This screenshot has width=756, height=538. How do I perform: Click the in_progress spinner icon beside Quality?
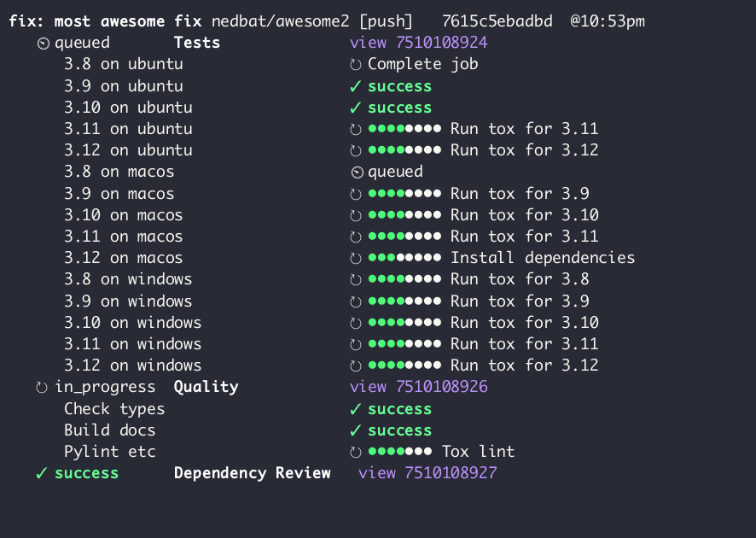tap(42, 388)
